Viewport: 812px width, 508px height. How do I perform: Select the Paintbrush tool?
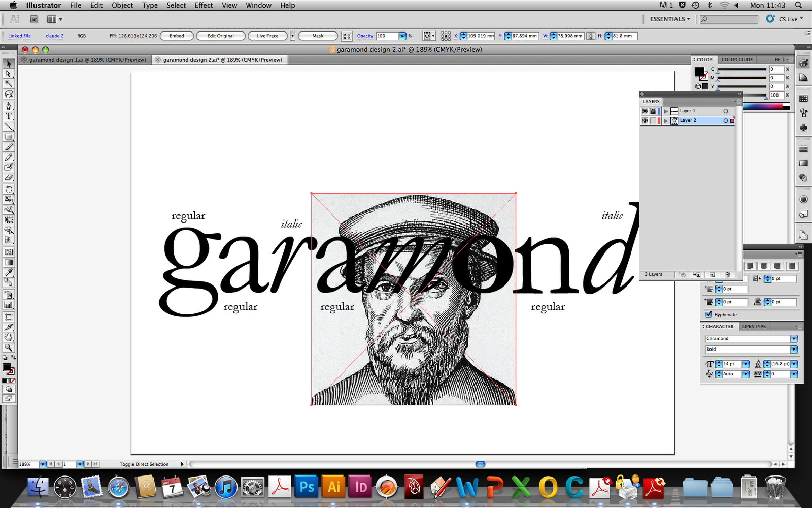[x=9, y=147]
